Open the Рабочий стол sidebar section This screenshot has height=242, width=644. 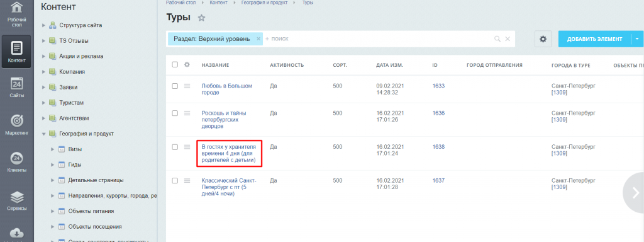tap(17, 14)
